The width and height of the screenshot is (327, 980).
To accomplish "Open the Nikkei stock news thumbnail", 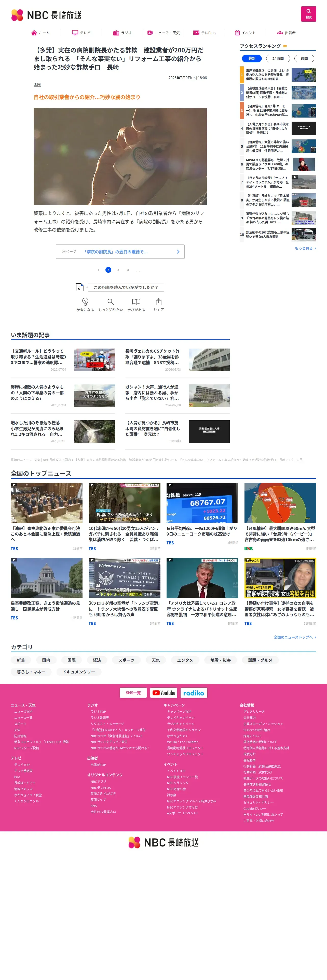I will pos(202,502).
